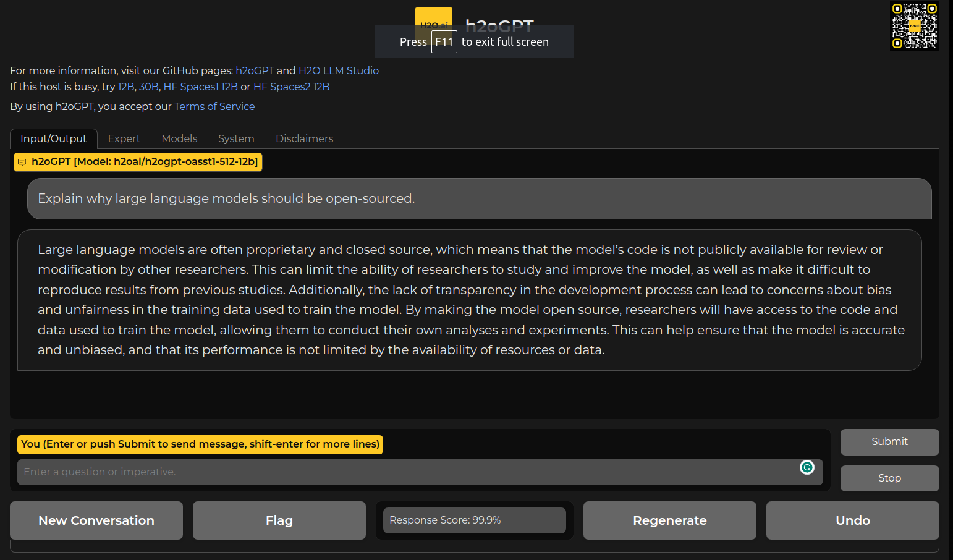Open the h2oGPT GitHub link
953x560 pixels.
coord(255,70)
